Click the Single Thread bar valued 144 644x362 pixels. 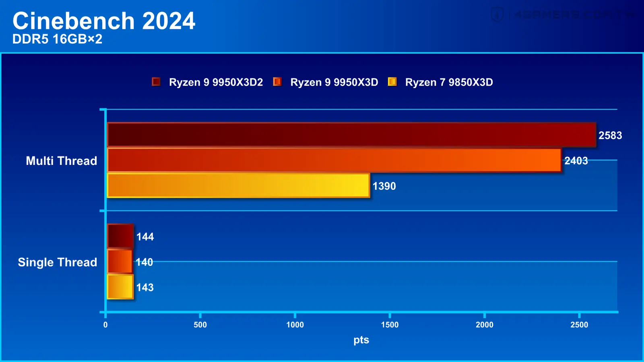tap(120, 236)
